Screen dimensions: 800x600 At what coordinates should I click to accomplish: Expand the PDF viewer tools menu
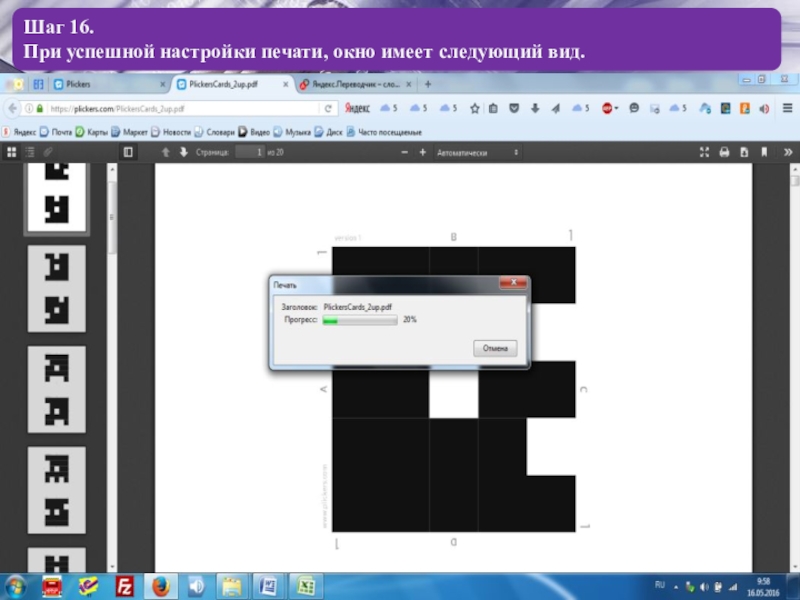pyautogui.click(x=788, y=152)
